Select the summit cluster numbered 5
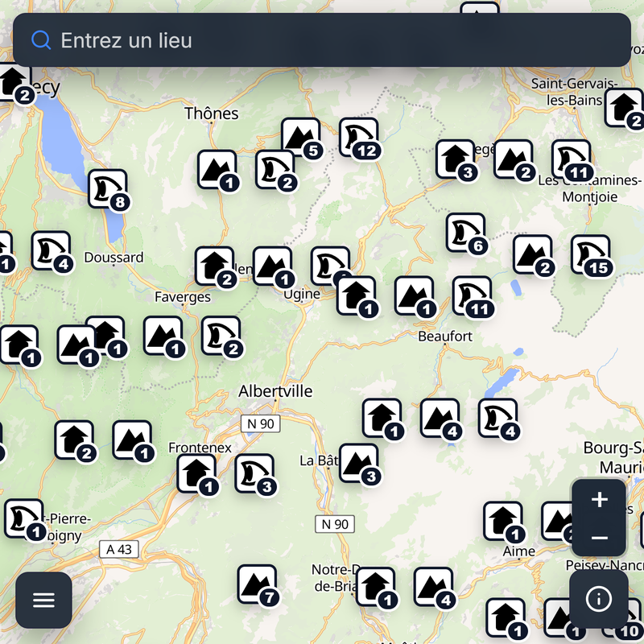644x644 pixels. [300, 138]
